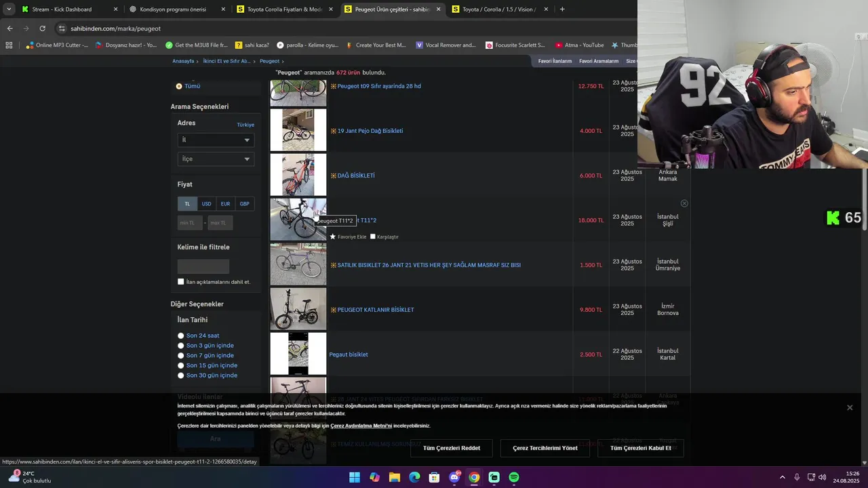868x488 pixels.
Task: Select the USD currency button
Action: [206, 203]
